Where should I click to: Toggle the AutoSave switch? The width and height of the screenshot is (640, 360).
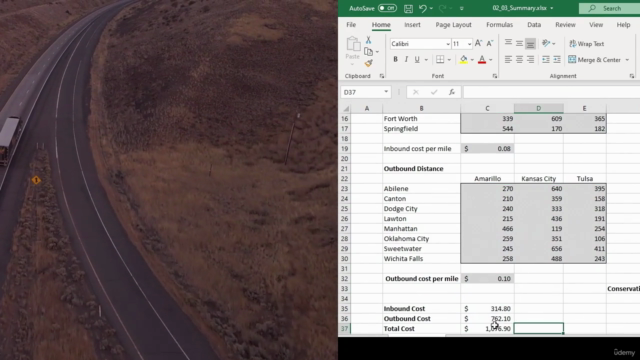pyautogui.click(x=387, y=8)
